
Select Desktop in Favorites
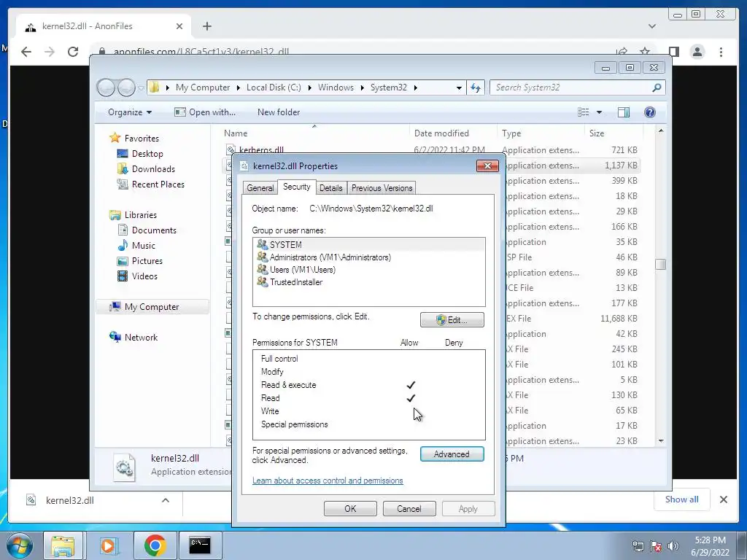point(147,153)
